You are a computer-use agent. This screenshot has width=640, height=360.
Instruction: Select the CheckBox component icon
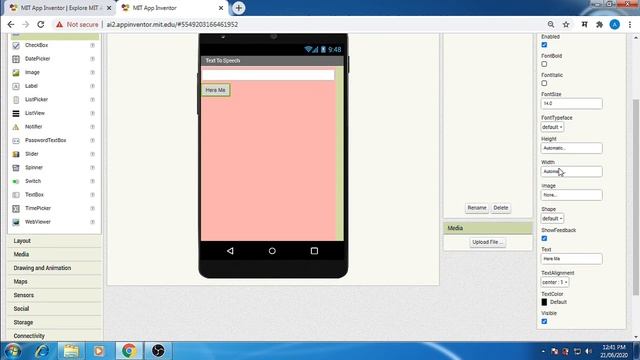click(16, 45)
